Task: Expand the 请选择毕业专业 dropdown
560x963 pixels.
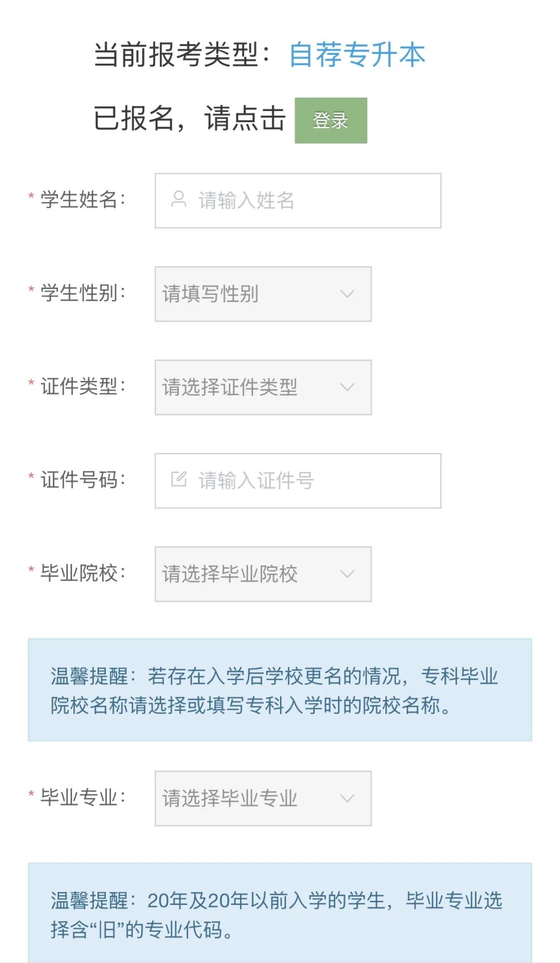Action: coord(249,799)
